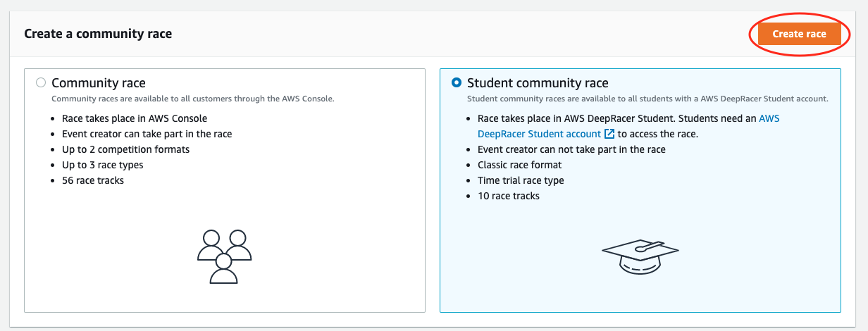The height and width of the screenshot is (331, 868).
Task: Click the Community race availability description text
Action: coord(192,99)
